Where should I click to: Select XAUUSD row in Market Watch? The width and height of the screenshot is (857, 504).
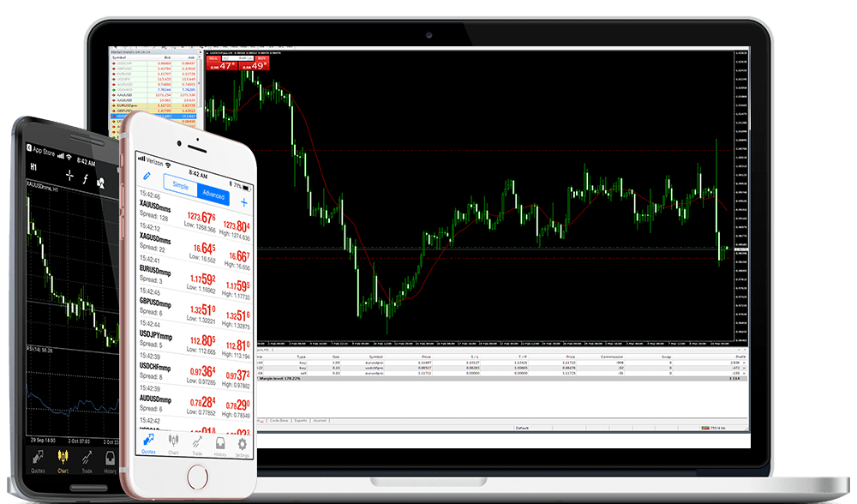tap(153, 95)
